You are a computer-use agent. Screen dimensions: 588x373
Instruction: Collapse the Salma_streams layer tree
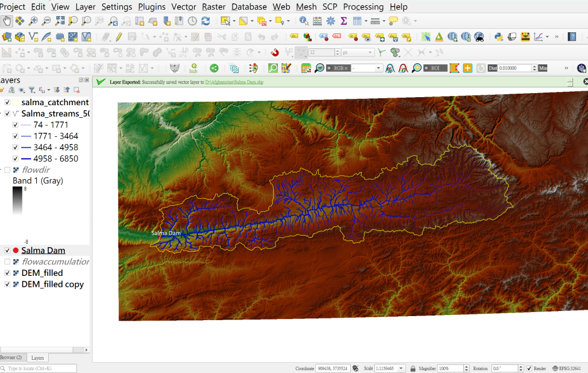tap(2, 114)
